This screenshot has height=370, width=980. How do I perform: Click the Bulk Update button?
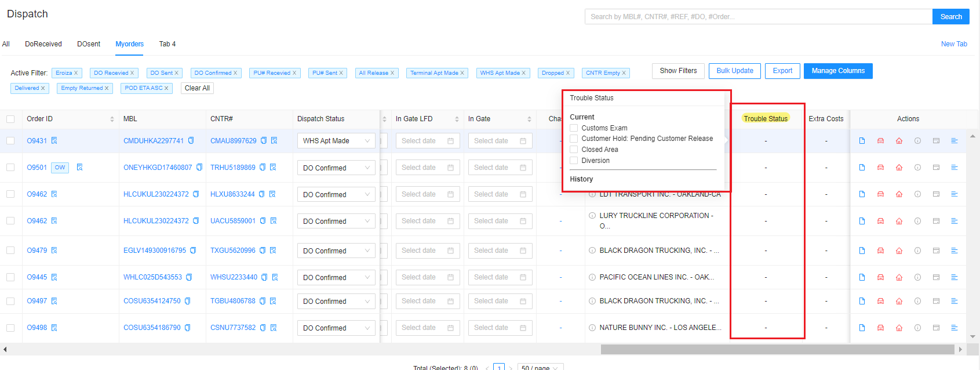[734, 71]
